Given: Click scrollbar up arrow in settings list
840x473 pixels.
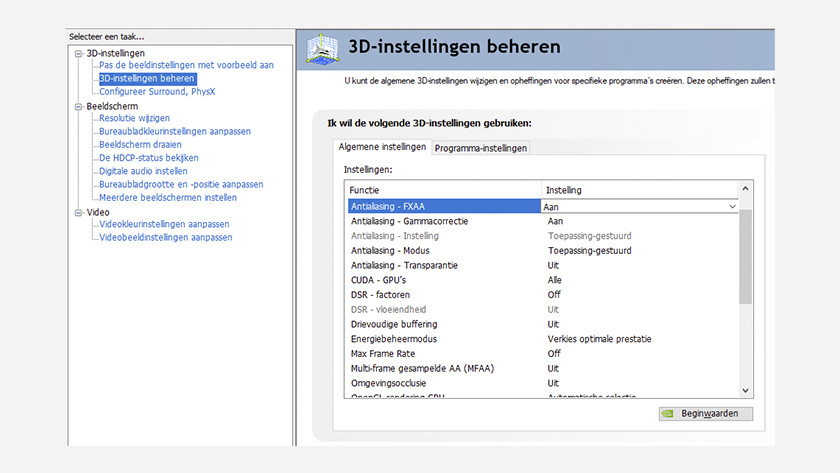Looking at the screenshot, I should pyautogui.click(x=745, y=190).
